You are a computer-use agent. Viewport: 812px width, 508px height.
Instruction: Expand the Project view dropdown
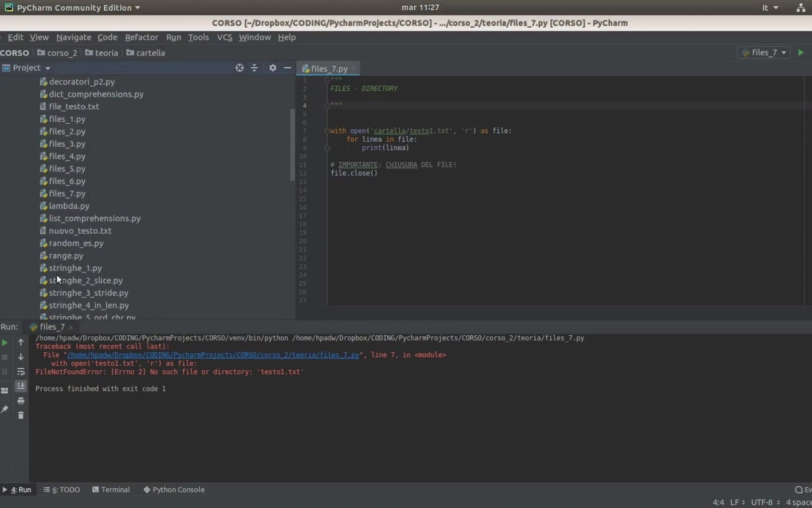pyautogui.click(x=47, y=68)
